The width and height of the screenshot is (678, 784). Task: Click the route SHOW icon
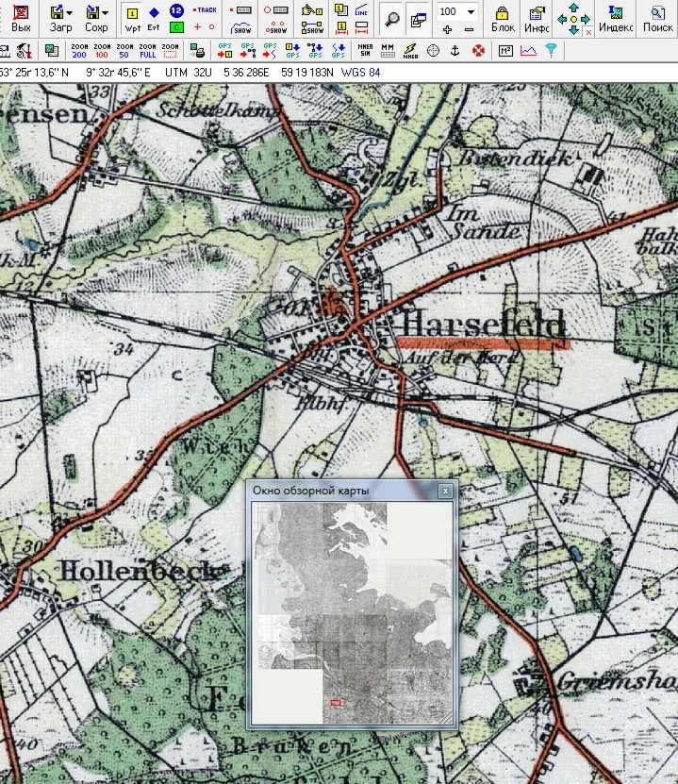tap(312, 28)
